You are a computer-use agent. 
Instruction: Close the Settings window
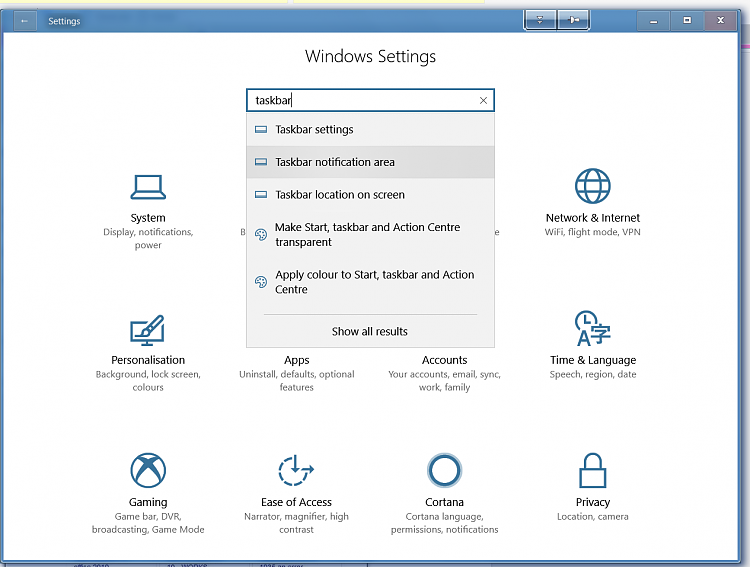[x=720, y=21]
